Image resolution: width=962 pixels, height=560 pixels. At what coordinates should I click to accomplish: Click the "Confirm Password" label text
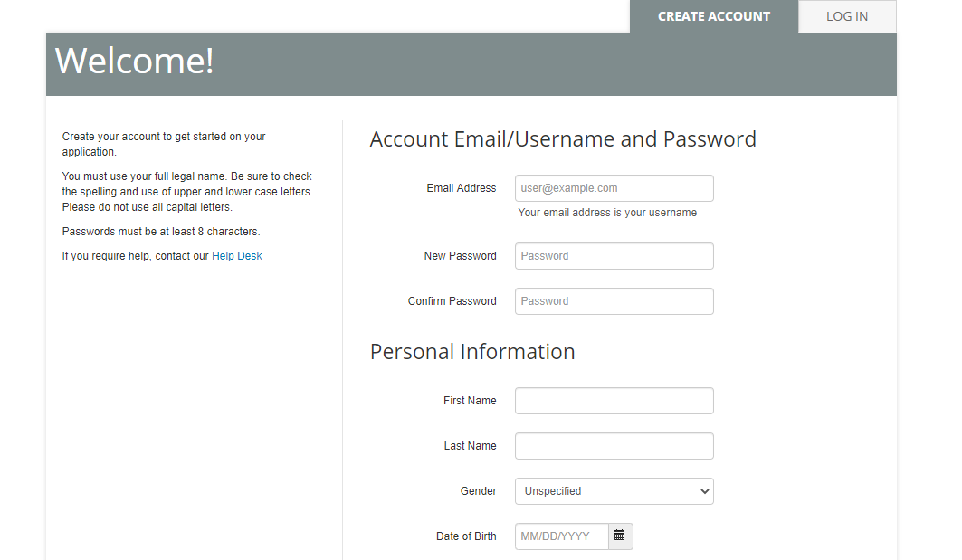[x=452, y=301]
